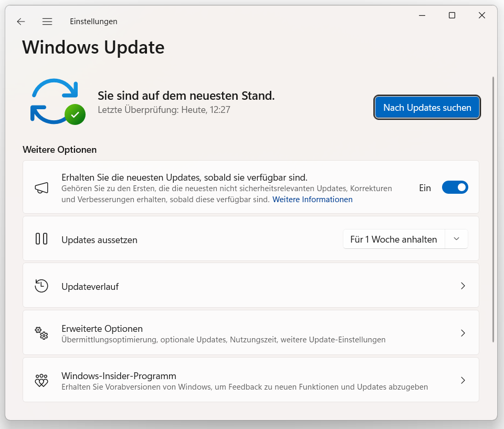The image size is (504, 429).
Task: Click the Updateverlauf label
Action: pos(90,287)
